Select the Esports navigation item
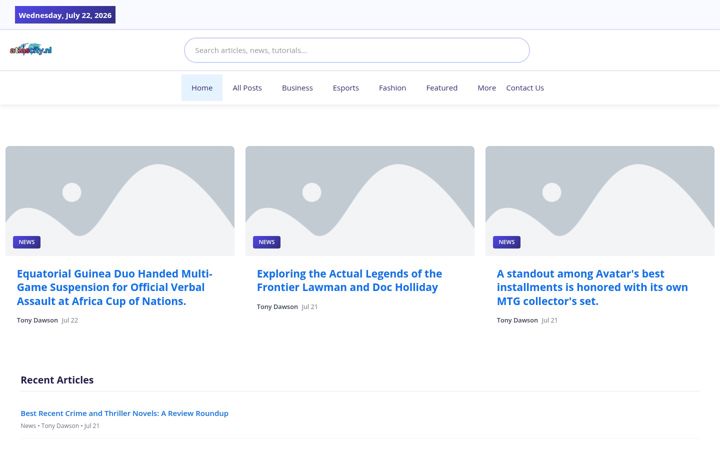The width and height of the screenshot is (720, 450). [x=346, y=88]
